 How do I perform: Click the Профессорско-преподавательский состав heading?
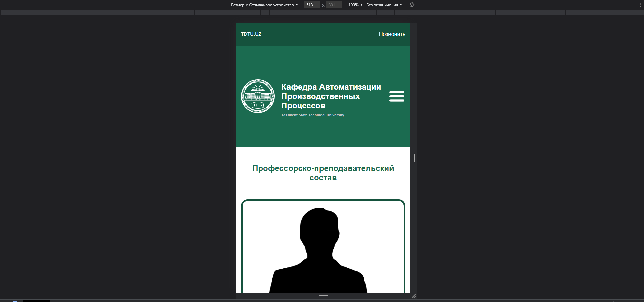pyautogui.click(x=323, y=173)
